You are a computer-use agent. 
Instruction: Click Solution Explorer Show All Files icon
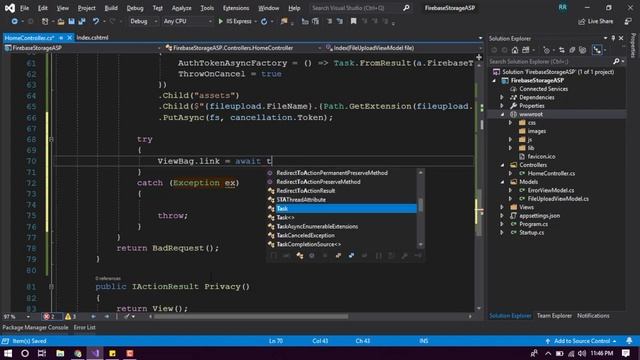pos(582,50)
